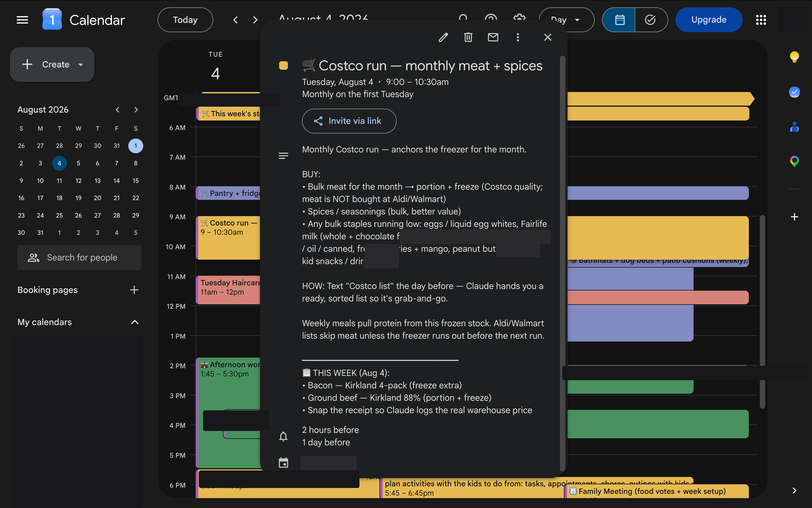Go to the next day
Image resolution: width=812 pixels, height=508 pixels.
255,20
